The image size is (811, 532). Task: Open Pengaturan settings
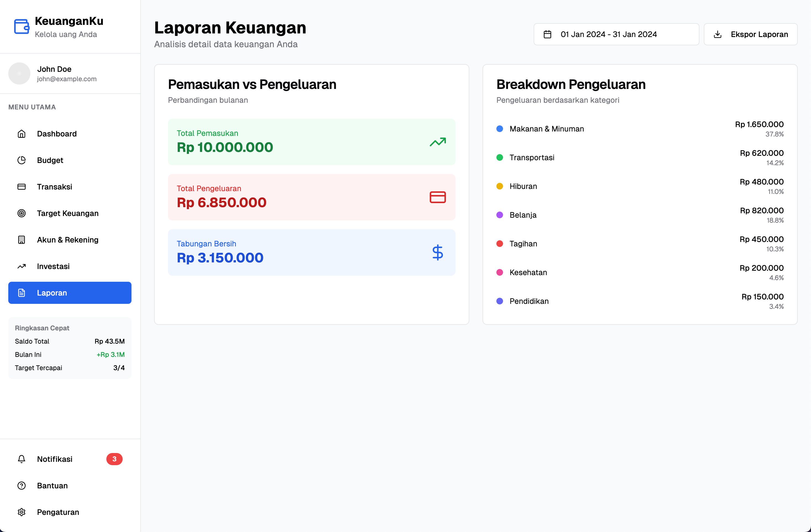(70, 512)
